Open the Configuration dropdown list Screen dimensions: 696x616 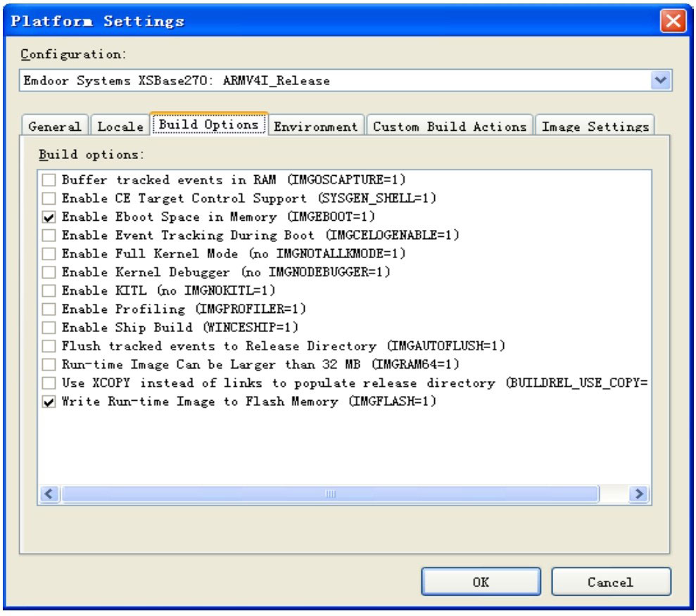659,81
